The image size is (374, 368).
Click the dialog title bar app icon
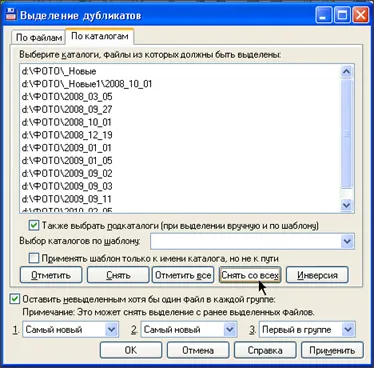(x=11, y=14)
